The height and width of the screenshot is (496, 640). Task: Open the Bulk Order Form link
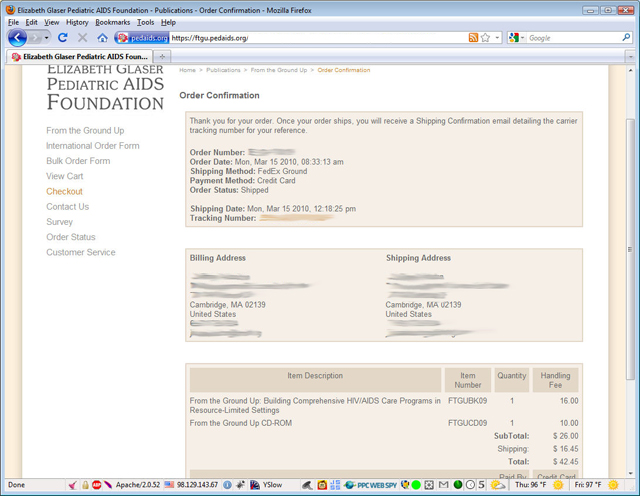coord(78,161)
